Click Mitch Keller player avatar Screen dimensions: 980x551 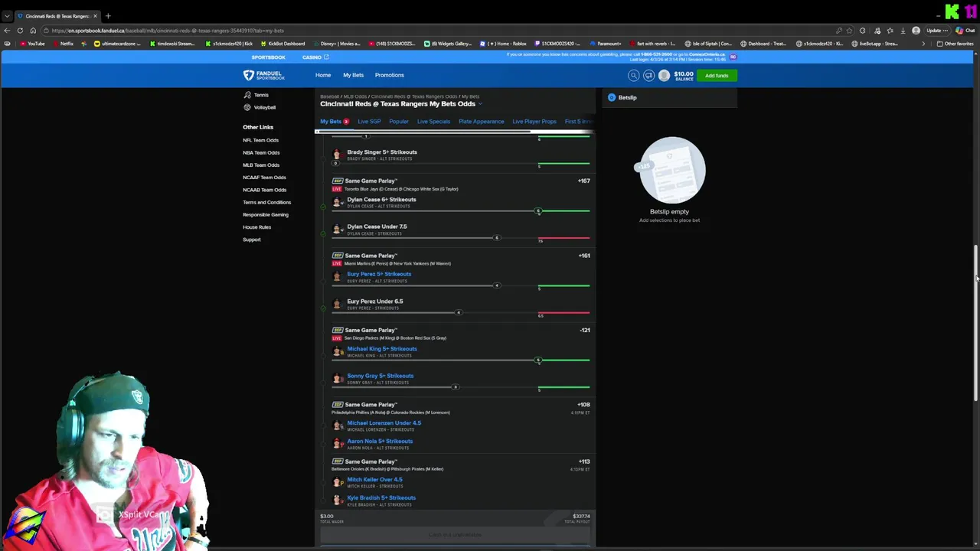[x=337, y=482]
